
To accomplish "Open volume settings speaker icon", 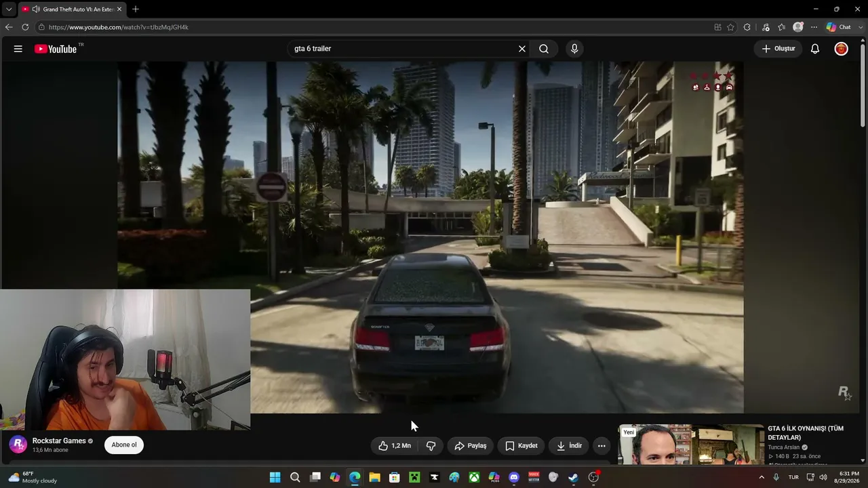I will point(823,477).
